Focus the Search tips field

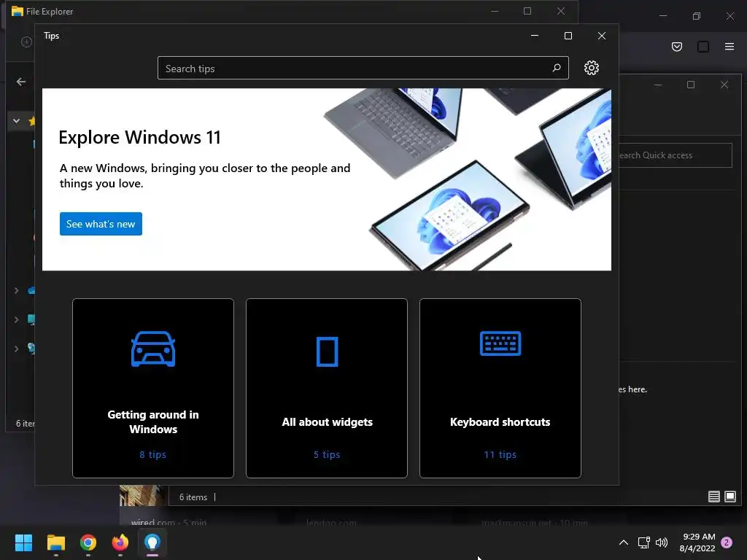(363, 68)
